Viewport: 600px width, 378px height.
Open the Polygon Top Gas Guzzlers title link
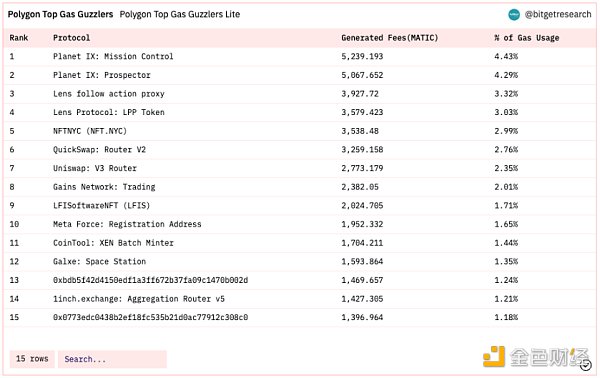point(60,15)
